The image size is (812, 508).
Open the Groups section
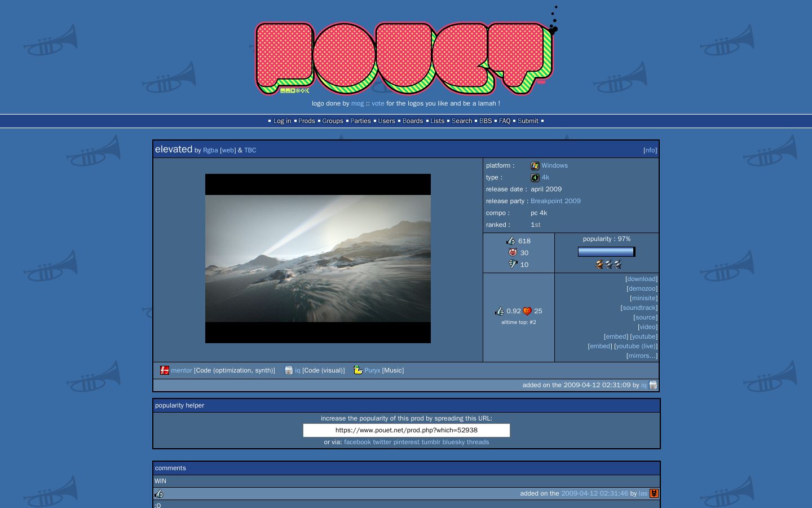point(333,121)
